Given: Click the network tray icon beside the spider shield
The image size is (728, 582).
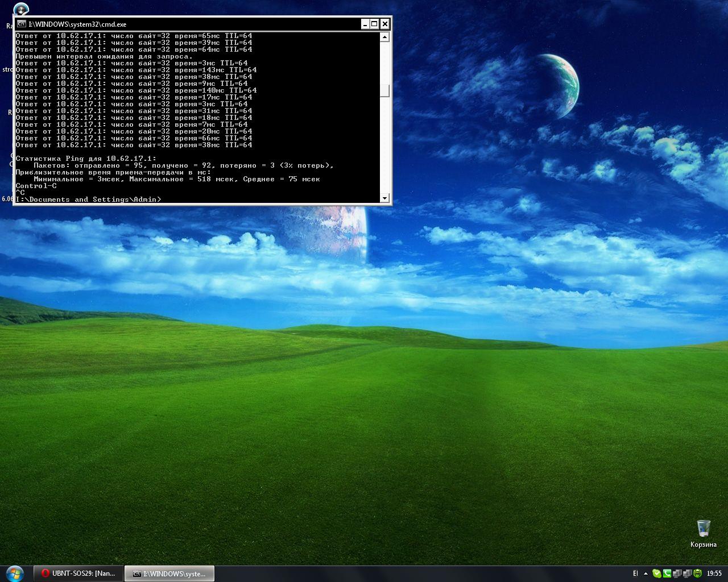Looking at the screenshot, I should tap(687, 573).
